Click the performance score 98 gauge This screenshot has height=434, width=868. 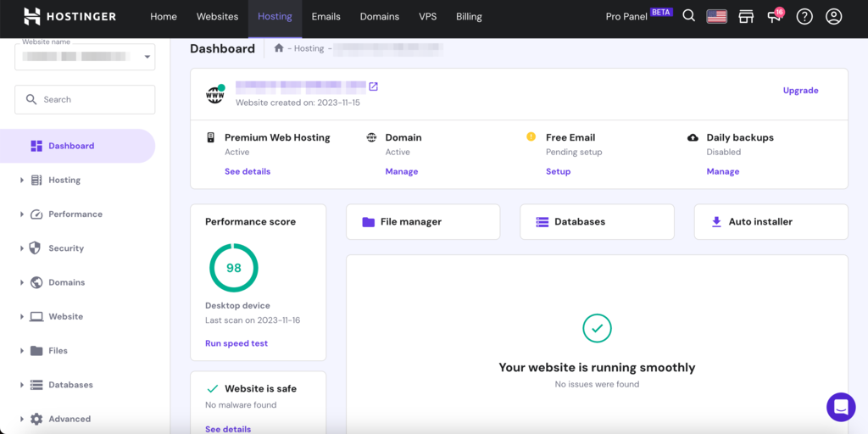point(234,268)
